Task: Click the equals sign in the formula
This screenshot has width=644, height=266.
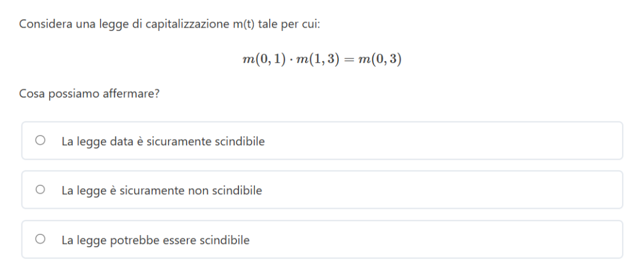Action: pyautogui.click(x=347, y=60)
